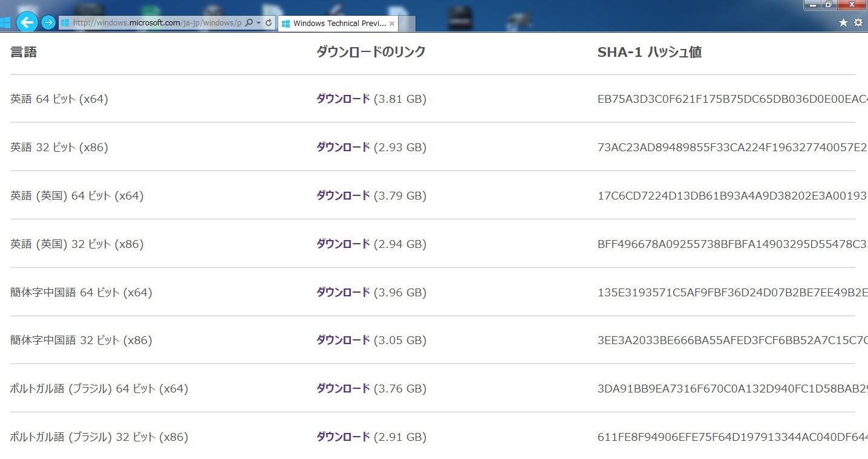Click the (3.81 GB) file size text
This screenshot has height=459, width=868.
400,99
